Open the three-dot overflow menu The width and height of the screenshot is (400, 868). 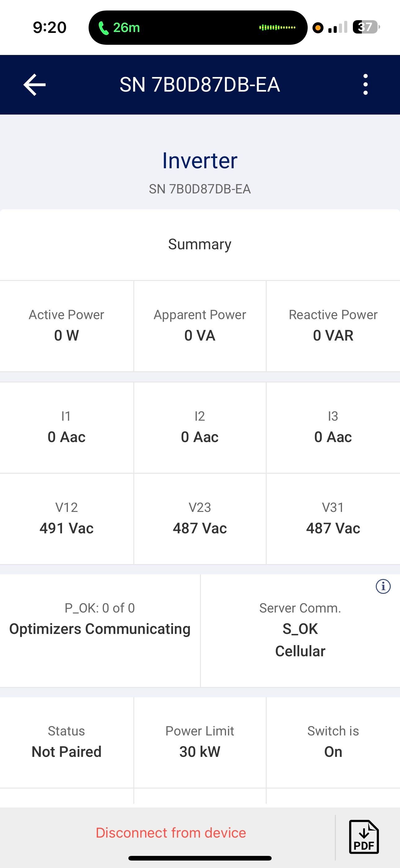(365, 85)
